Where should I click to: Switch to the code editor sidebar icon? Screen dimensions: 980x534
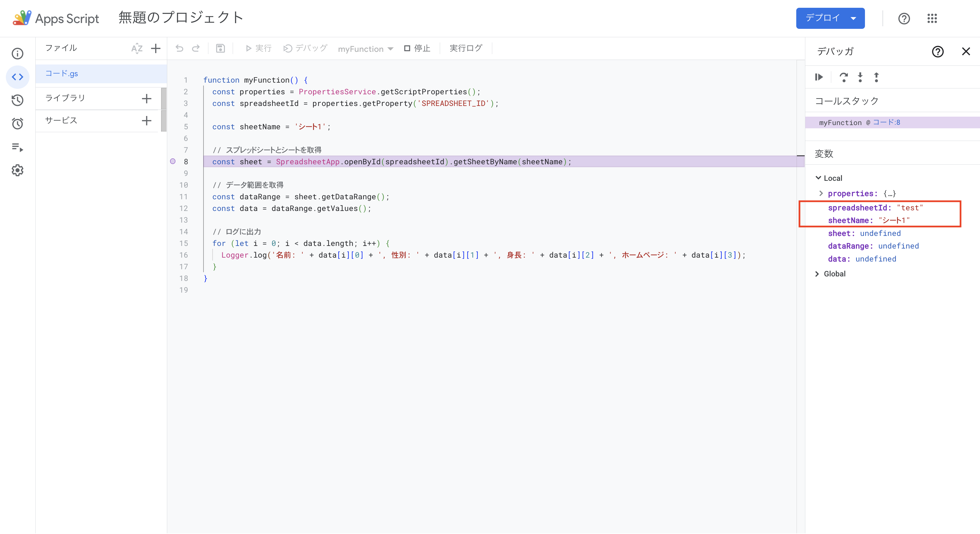click(x=17, y=76)
